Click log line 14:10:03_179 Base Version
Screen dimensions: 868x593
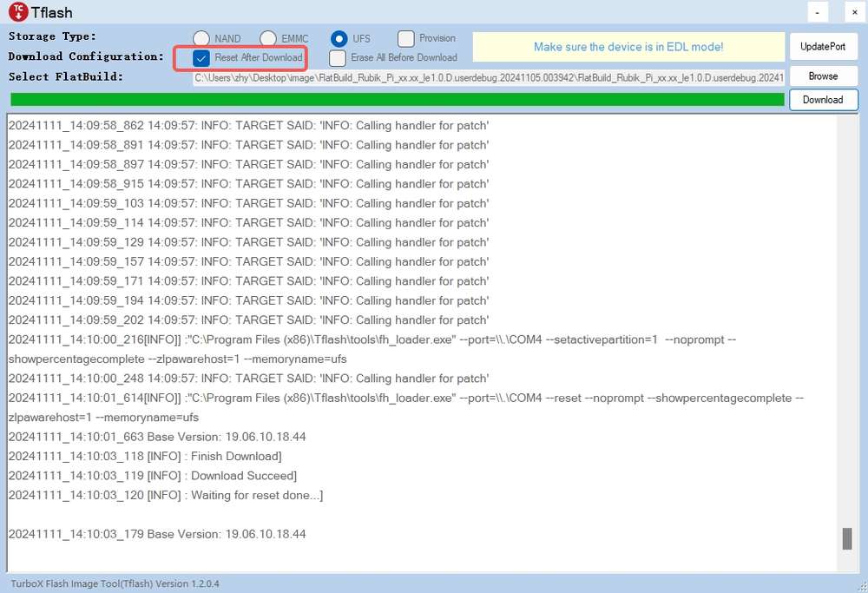tap(156, 534)
